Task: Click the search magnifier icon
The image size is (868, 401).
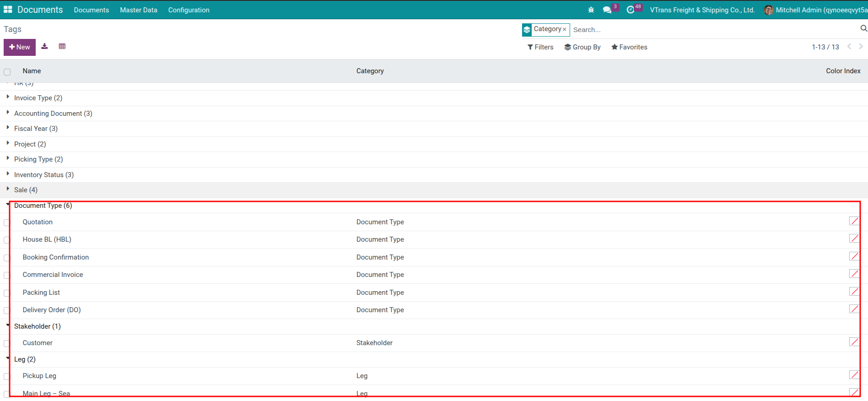Action: click(x=863, y=29)
